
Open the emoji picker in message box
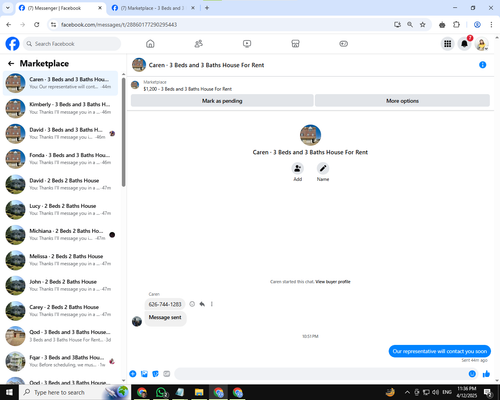pos(472,374)
